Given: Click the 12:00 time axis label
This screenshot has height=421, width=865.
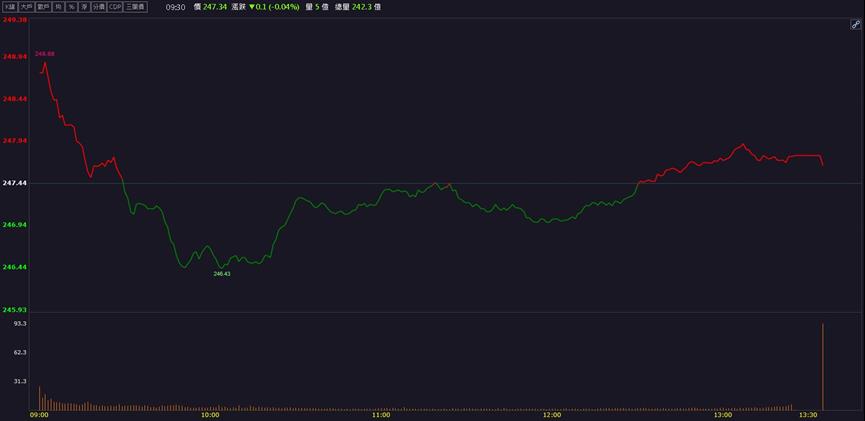Looking at the screenshot, I should 552,415.
